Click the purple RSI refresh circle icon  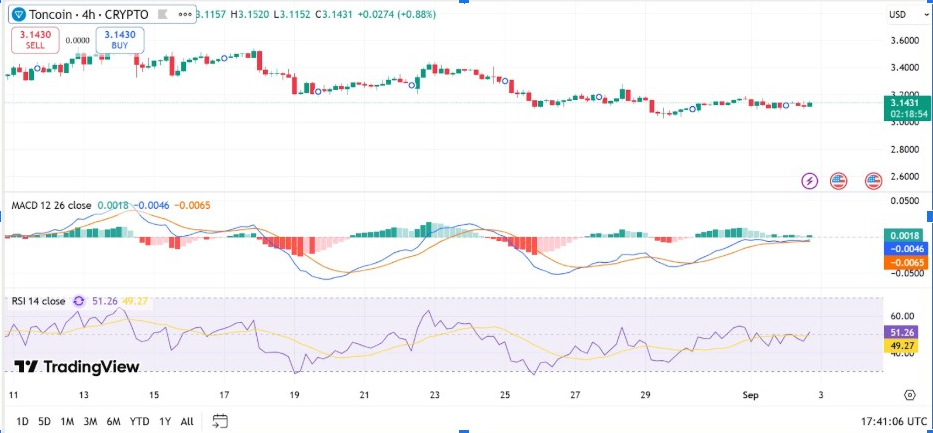pyautogui.click(x=79, y=302)
